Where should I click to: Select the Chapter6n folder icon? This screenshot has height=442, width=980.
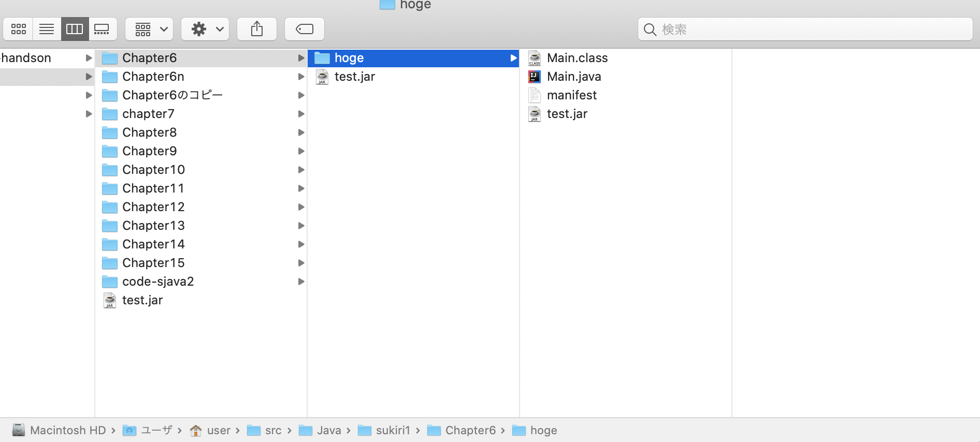coord(110,77)
